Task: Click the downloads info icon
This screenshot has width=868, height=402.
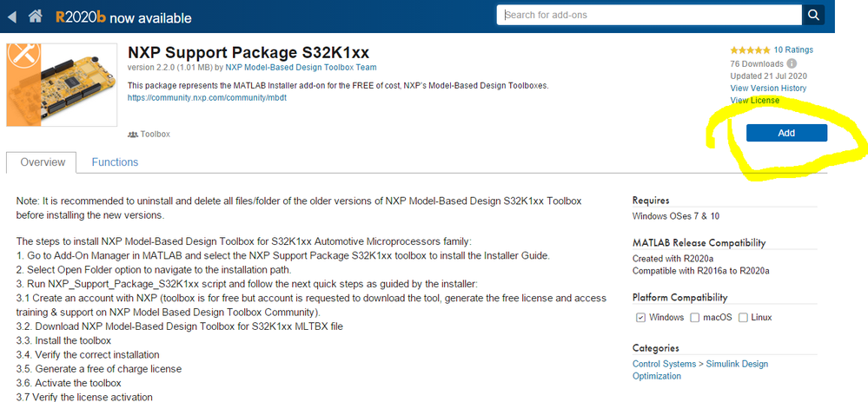Action: [x=792, y=63]
